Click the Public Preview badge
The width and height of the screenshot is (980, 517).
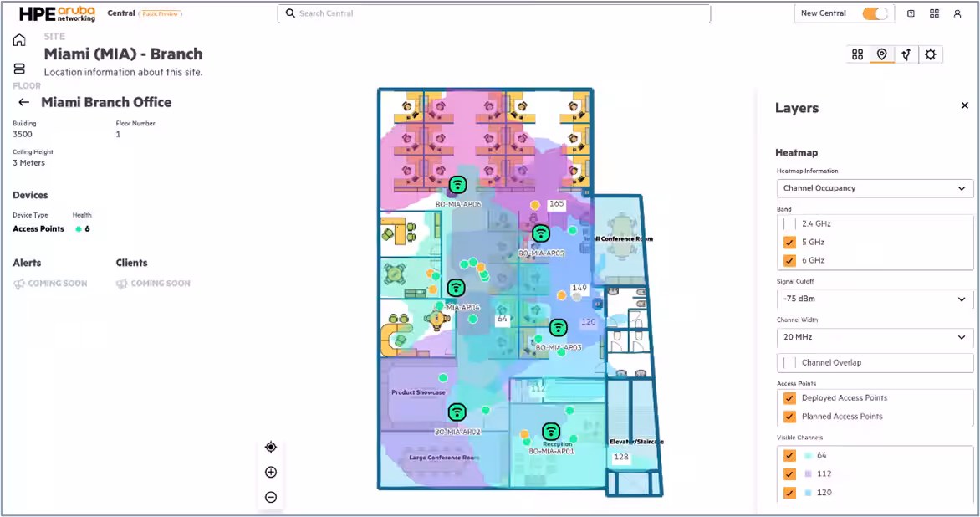point(160,13)
